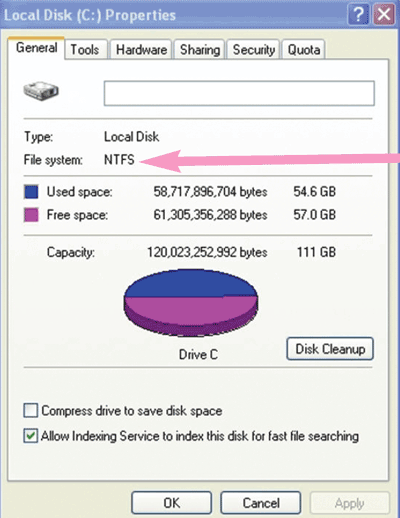Open the Quota tab
Viewport: 400px width, 518px height.
pos(304,50)
